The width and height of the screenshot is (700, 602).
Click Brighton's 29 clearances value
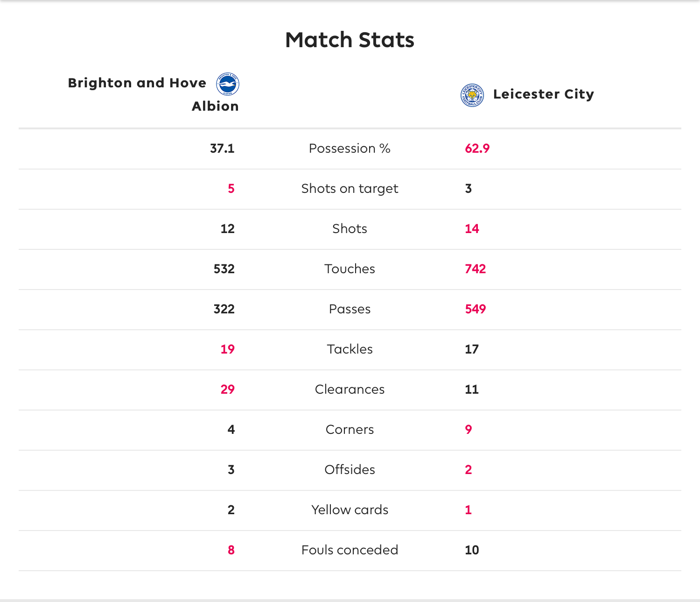click(x=228, y=390)
